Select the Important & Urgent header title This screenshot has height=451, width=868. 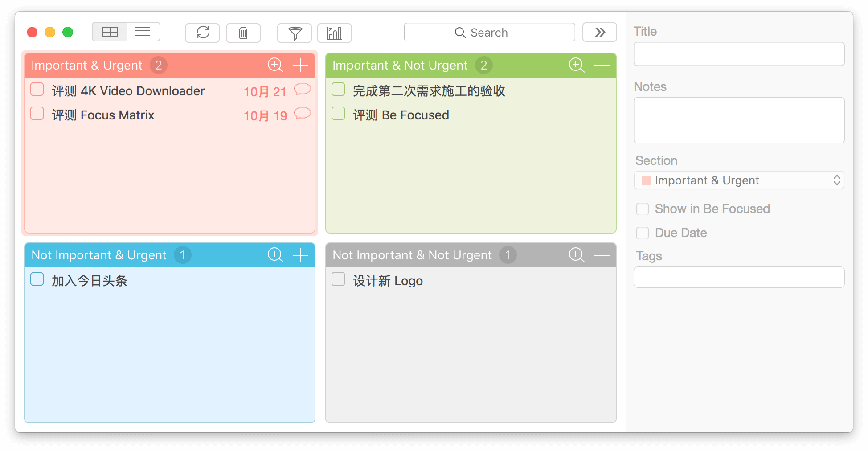[87, 66]
